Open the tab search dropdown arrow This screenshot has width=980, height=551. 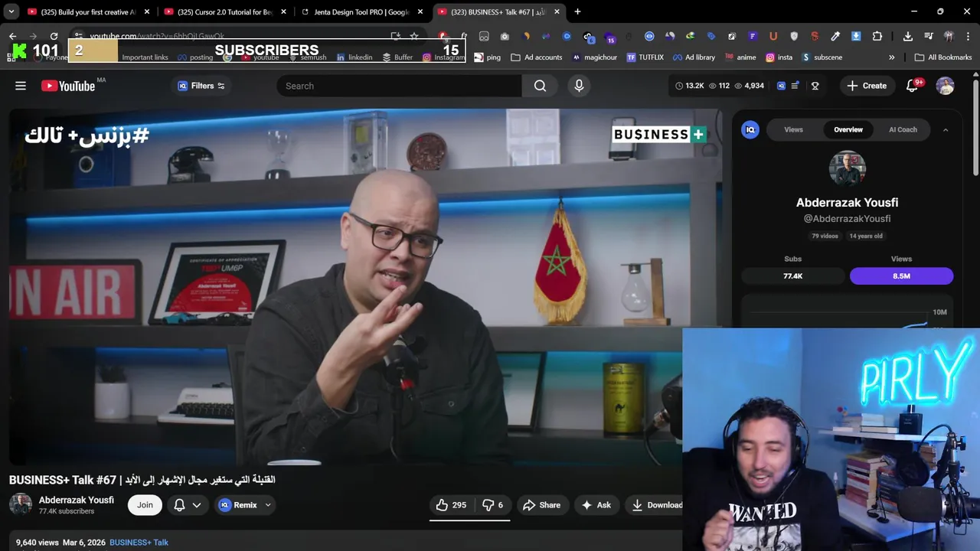pos(11,11)
